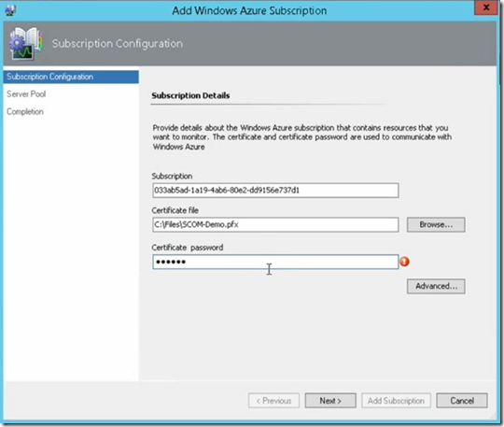This screenshot has width=504, height=427.
Task: Browse for a certificate file
Action: [x=436, y=224]
